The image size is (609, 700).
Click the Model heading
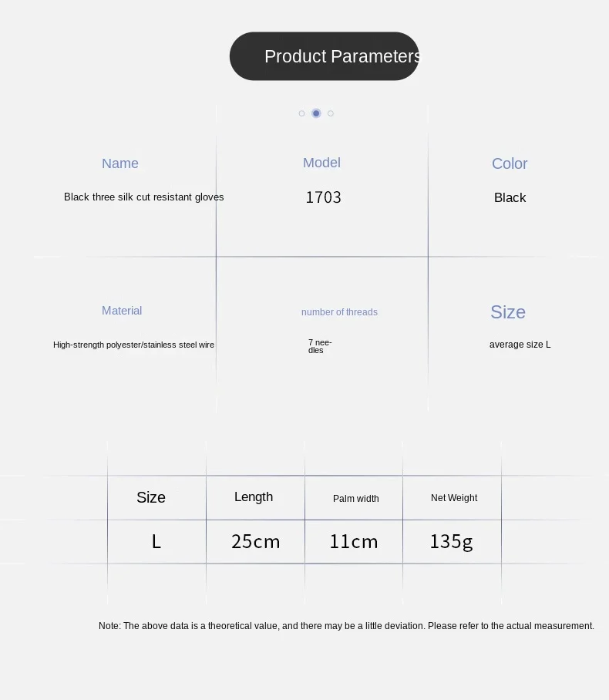pos(321,163)
